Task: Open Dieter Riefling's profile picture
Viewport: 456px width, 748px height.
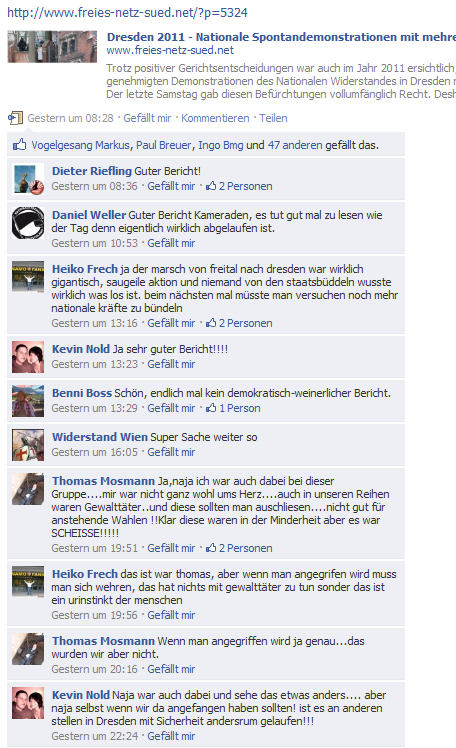Action: coord(28,179)
